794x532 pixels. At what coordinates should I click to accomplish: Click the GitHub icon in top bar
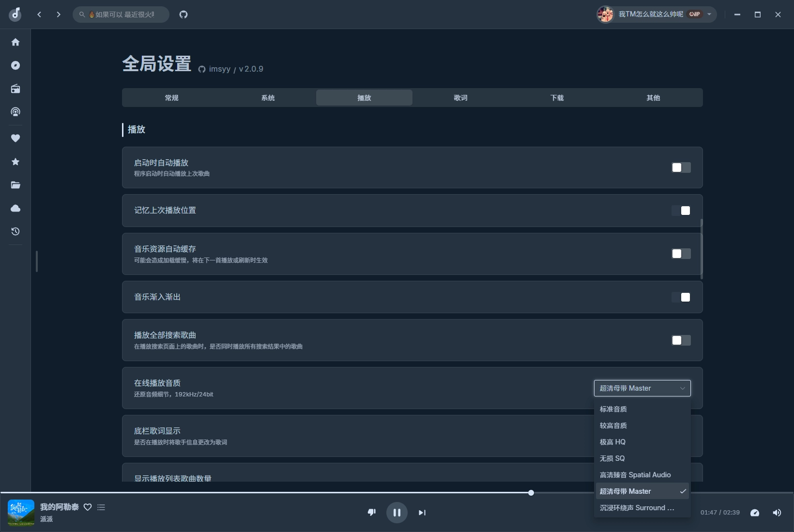tap(183, 15)
